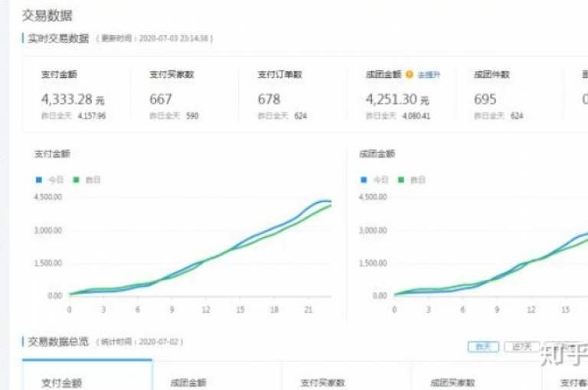Click the 更新时间 2020-07-03 timestamp
This screenshot has height=390, width=588.
[x=155, y=38]
